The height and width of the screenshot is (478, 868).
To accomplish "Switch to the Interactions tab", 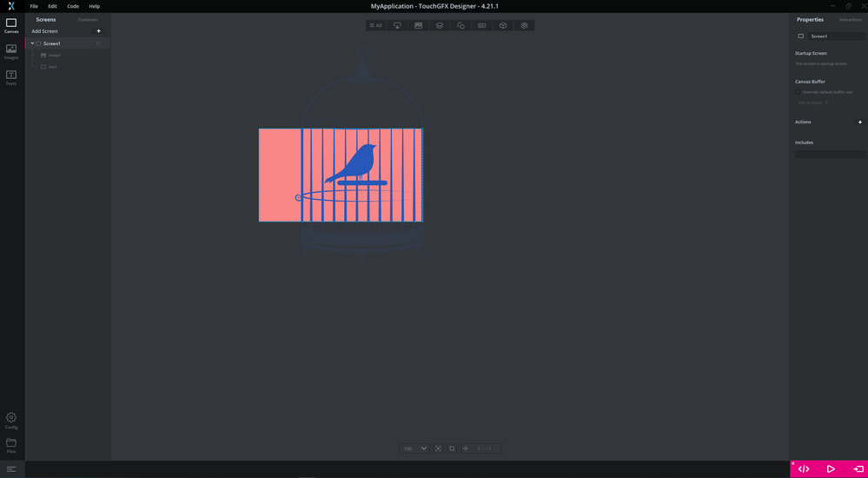I will pos(851,19).
